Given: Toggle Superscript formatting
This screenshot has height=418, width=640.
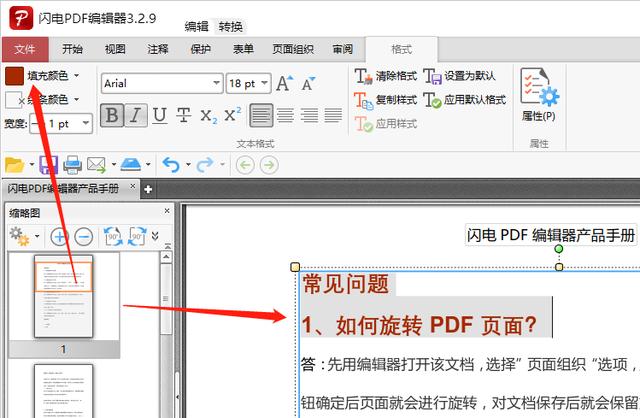Looking at the screenshot, I should tap(233, 114).
